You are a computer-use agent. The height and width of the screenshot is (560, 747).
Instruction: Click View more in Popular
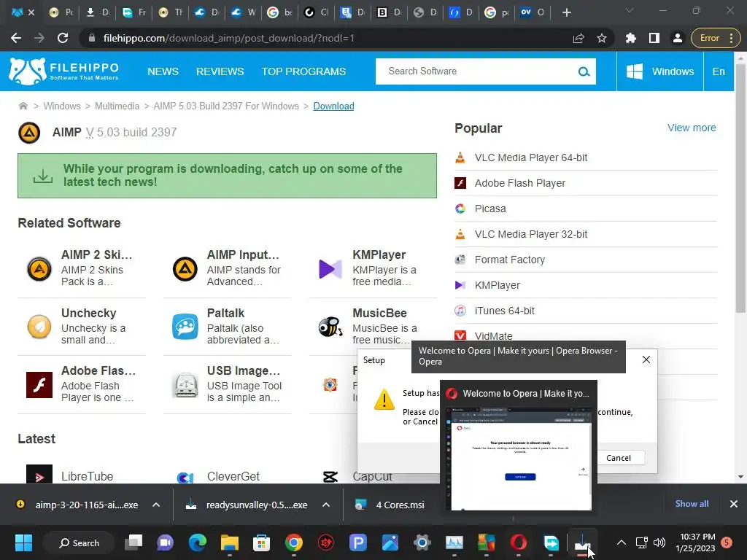[x=692, y=128]
